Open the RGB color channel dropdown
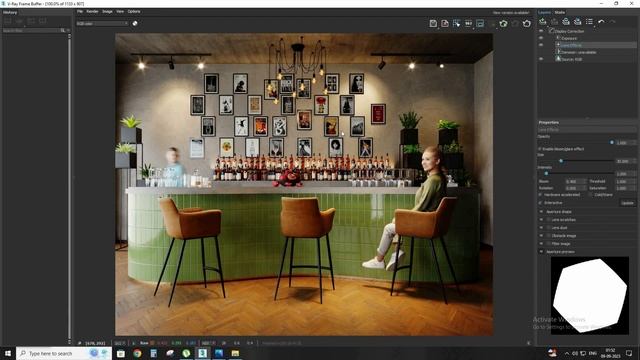The width and height of the screenshot is (640, 360). (102, 24)
